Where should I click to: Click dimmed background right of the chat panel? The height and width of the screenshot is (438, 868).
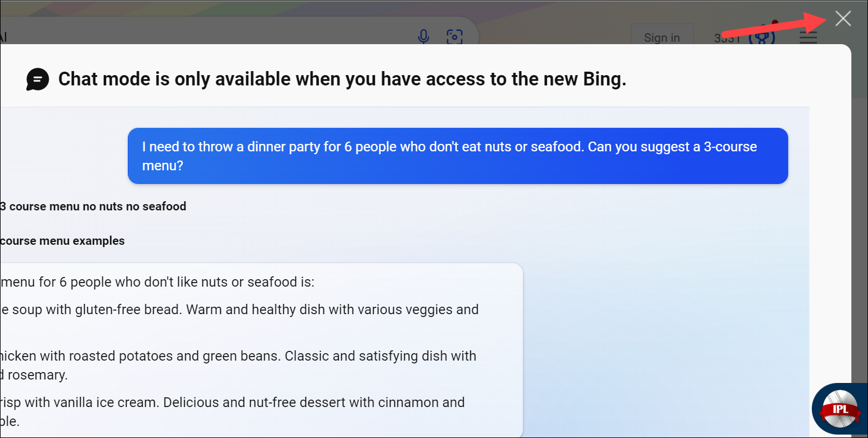coord(859,229)
